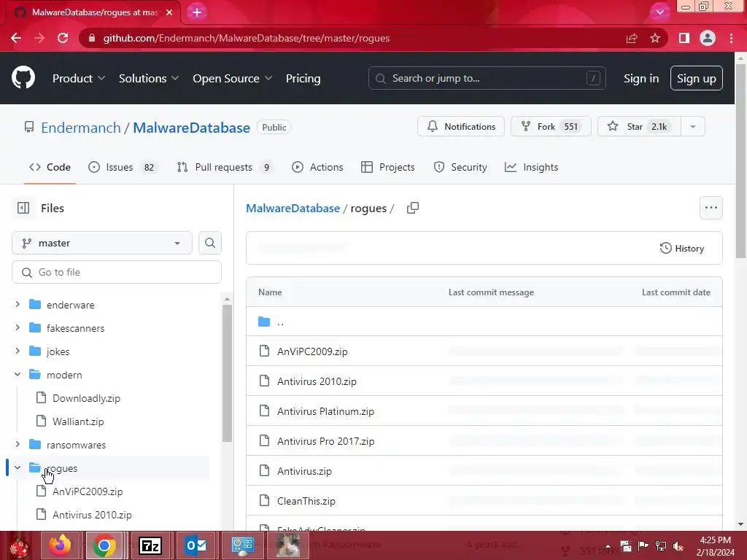Open 7-Zip from the taskbar
This screenshot has height=560, width=747.
pos(150,545)
